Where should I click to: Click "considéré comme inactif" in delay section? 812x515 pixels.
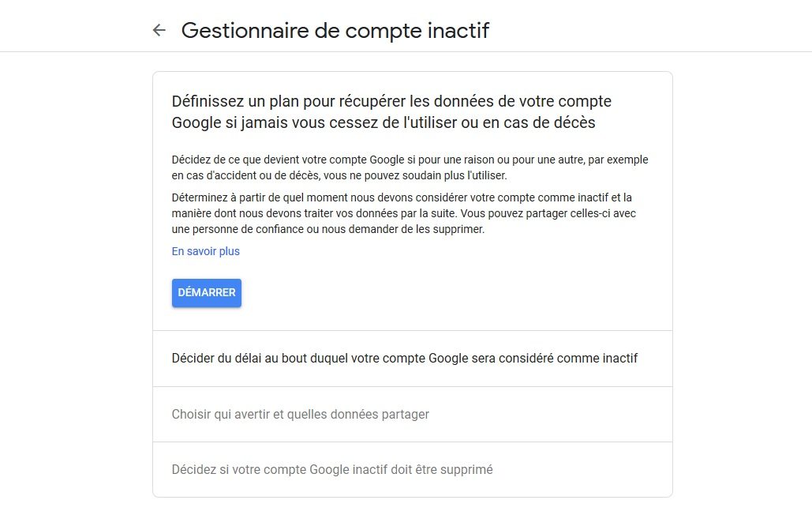[x=570, y=359]
